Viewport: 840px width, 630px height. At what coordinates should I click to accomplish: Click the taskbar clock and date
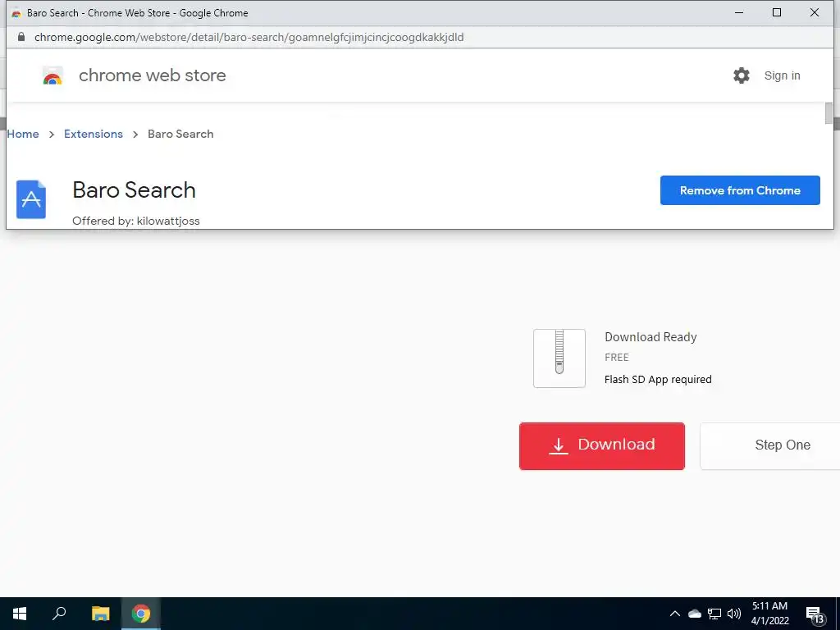pos(769,614)
